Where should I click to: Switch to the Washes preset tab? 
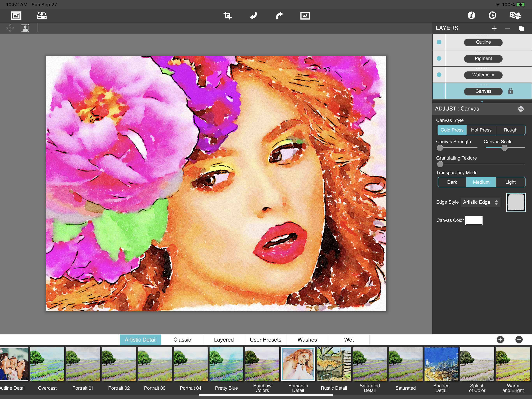pos(307,340)
